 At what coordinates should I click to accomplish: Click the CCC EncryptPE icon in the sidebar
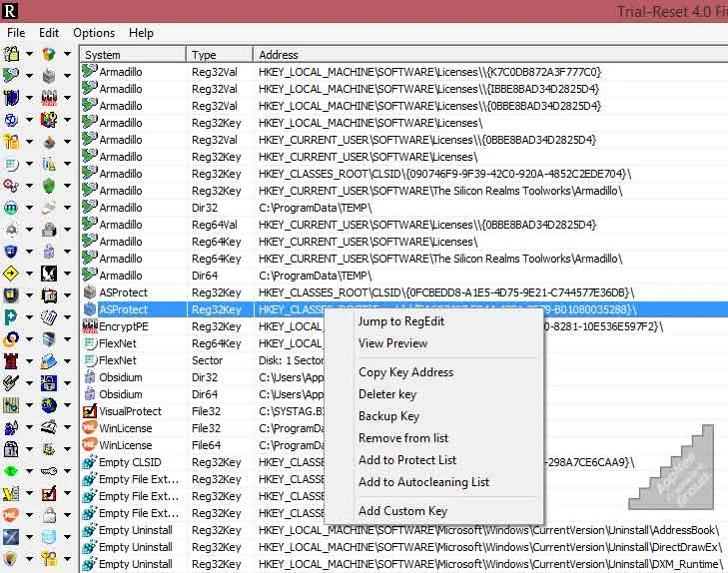(x=49, y=98)
